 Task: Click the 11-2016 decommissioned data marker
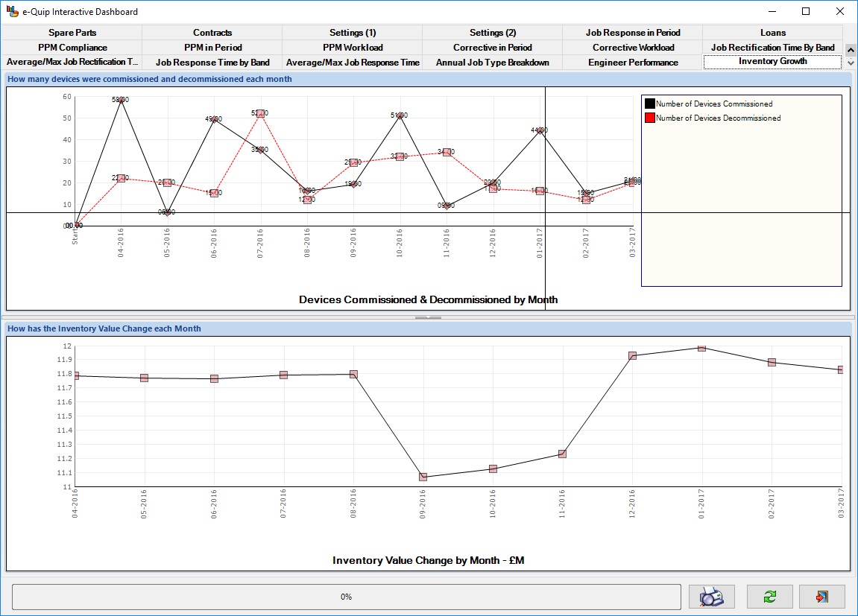click(x=447, y=153)
